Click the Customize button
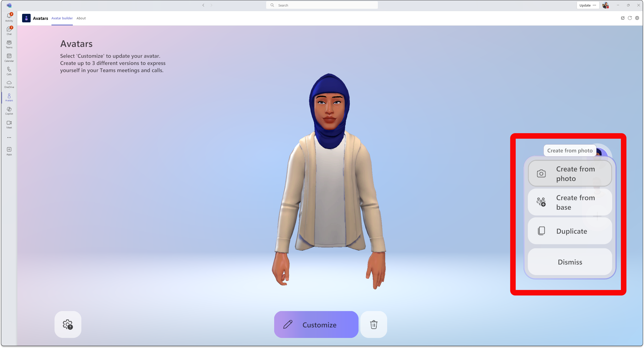 (316, 325)
